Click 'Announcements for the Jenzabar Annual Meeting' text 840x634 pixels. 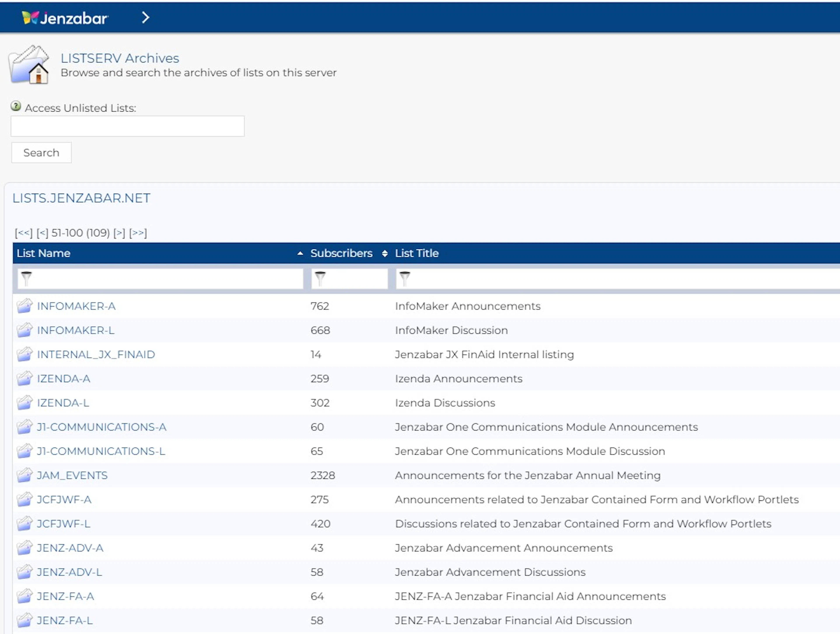[528, 476]
